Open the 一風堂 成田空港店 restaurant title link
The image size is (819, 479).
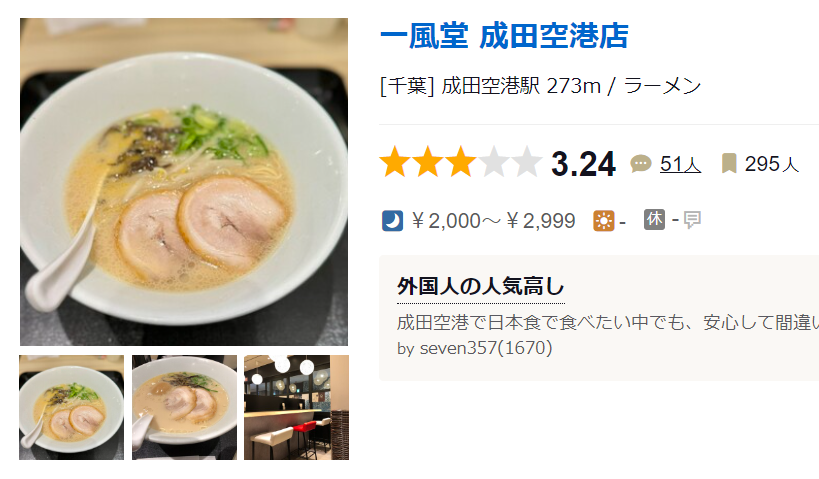[x=504, y=36]
